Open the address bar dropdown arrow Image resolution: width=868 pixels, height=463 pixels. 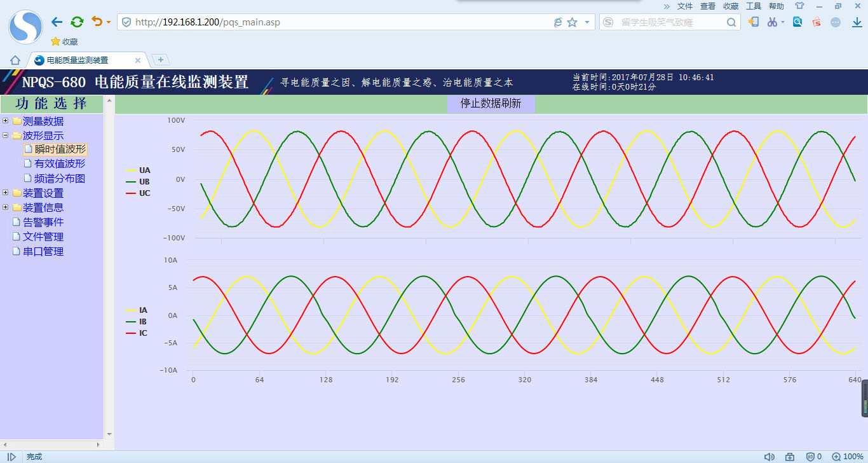coord(587,22)
